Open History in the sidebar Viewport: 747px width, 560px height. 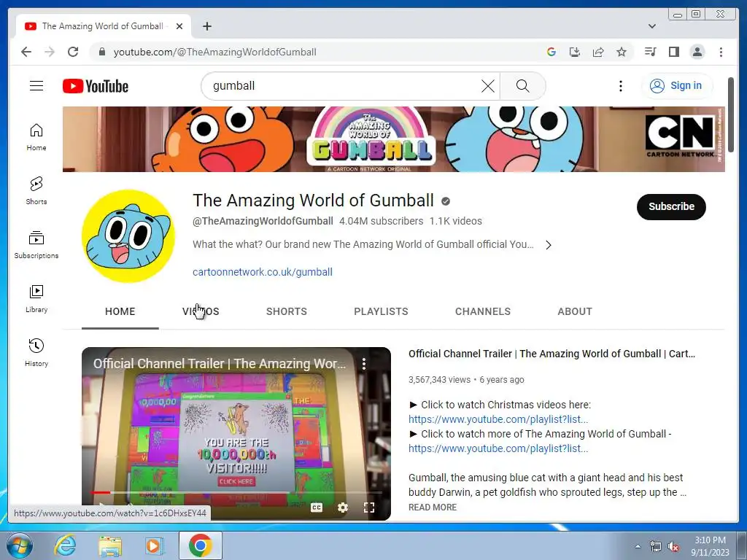[36, 352]
